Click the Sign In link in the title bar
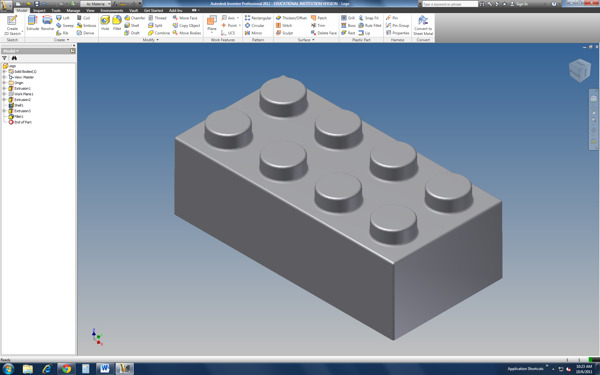The height and width of the screenshot is (375, 600). (x=522, y=4)
